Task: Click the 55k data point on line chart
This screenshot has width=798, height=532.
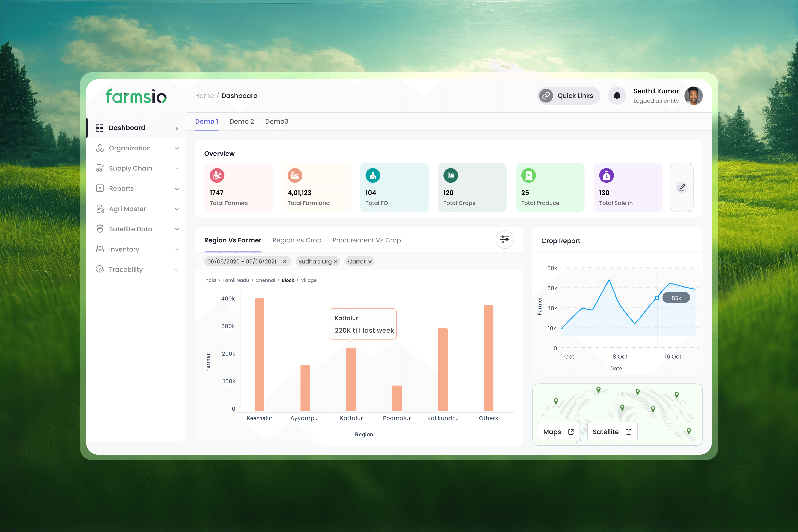Action: click(x=657, y=298)
